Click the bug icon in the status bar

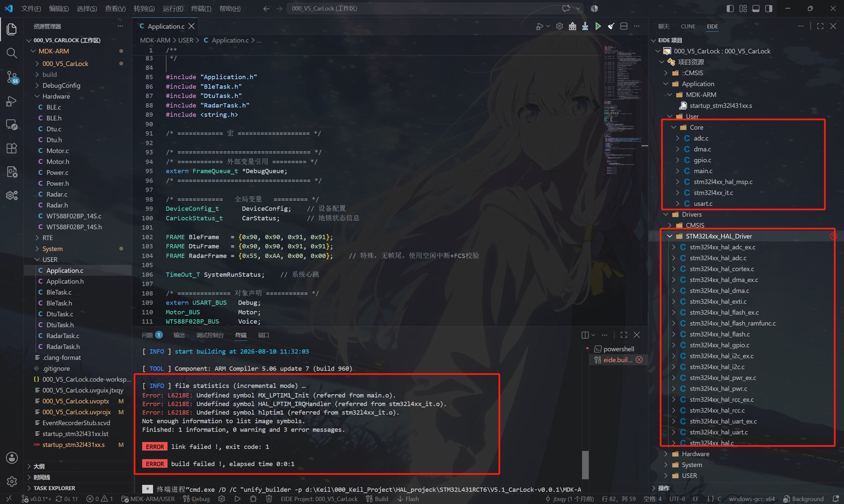tap(253, 499)
